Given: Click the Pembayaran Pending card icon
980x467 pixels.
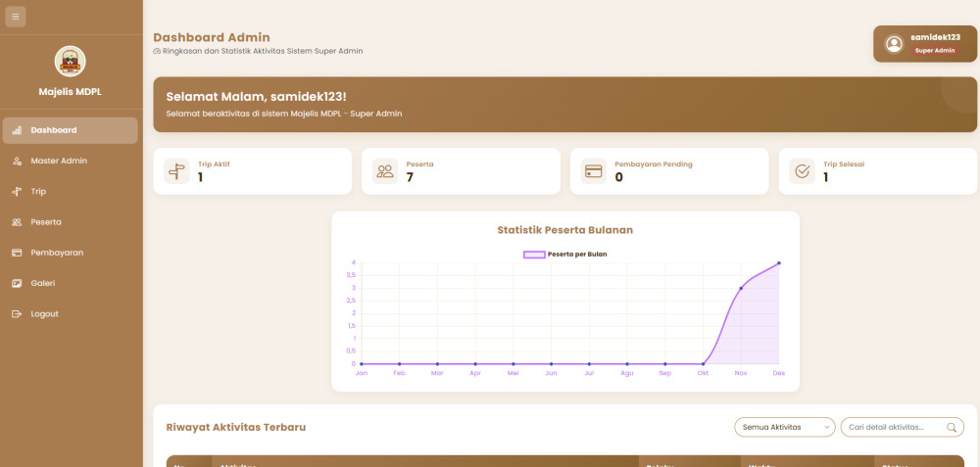Looking at the screenshot, I should coord(593,171).
